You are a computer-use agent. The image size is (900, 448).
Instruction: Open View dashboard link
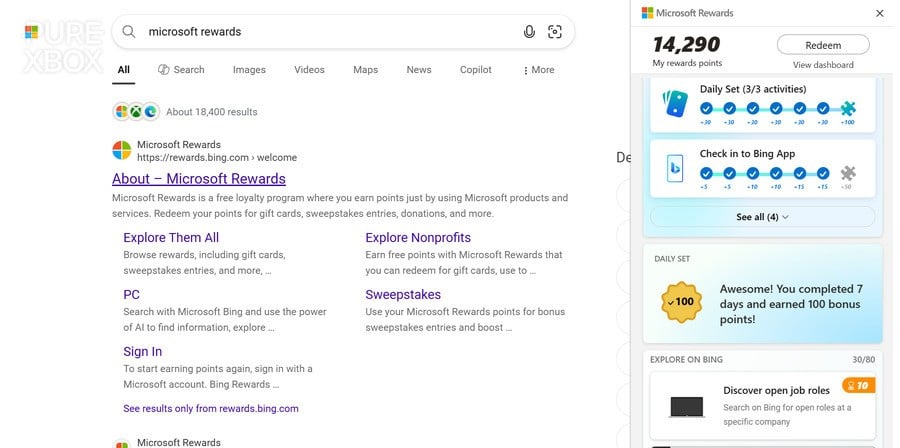pyautogui.click(x=823, y=65)
